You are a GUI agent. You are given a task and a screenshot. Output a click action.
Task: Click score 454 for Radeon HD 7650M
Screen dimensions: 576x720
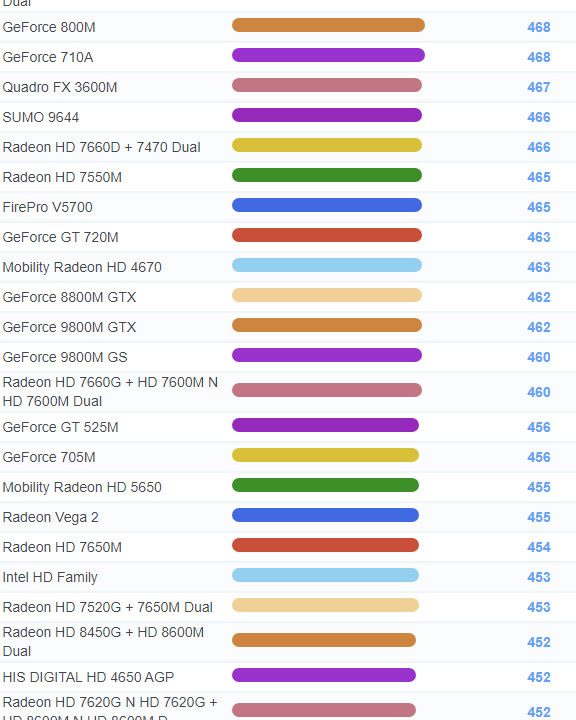(539, 547)
